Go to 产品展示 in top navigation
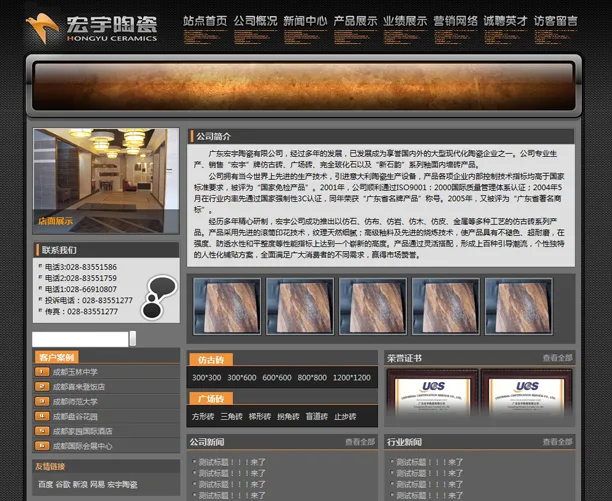Image resolution: width=612 pixels, height=501 pixels. coord(355,20)
